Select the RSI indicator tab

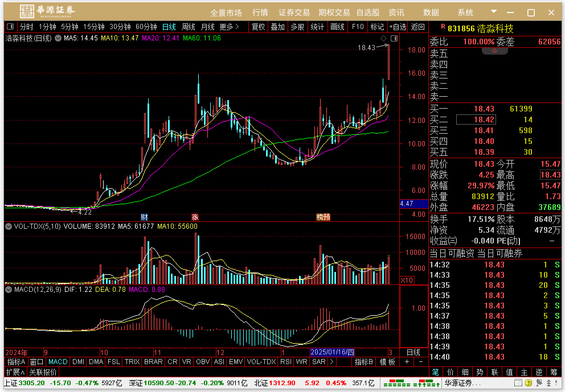[x=286, y=362]
